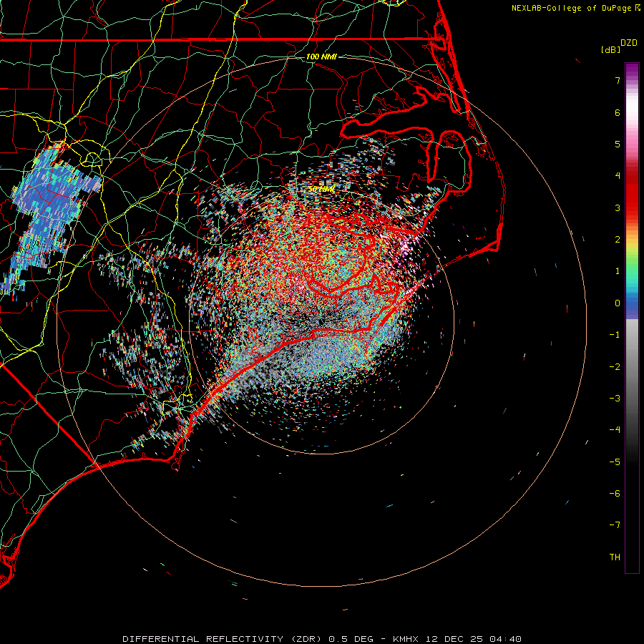The height and width of the screenshot is (644, 644).
Task: Click the 4 value on the color scale
Action: click(x=618, y=176)
